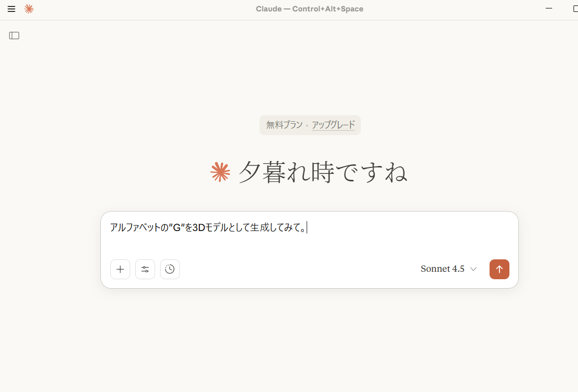Minimize the Claude window
The width and height of the screenshot is (578, 392).
coord(549,8)
